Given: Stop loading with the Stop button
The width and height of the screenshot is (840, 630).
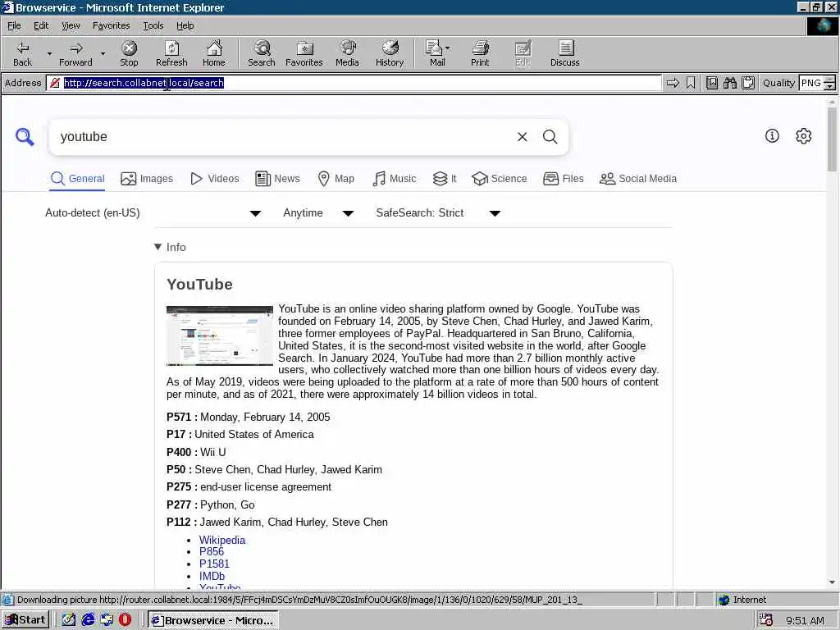Looking at the screenshot, I should (x=129, y=53).
